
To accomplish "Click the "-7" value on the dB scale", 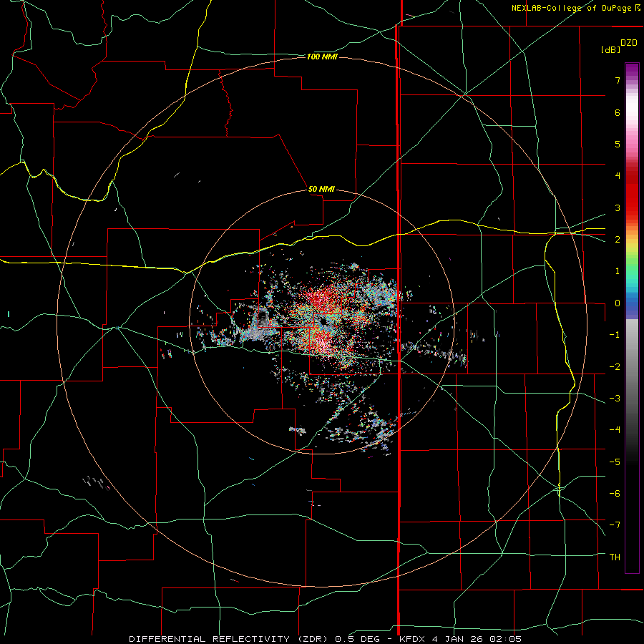I will (615, 525).
